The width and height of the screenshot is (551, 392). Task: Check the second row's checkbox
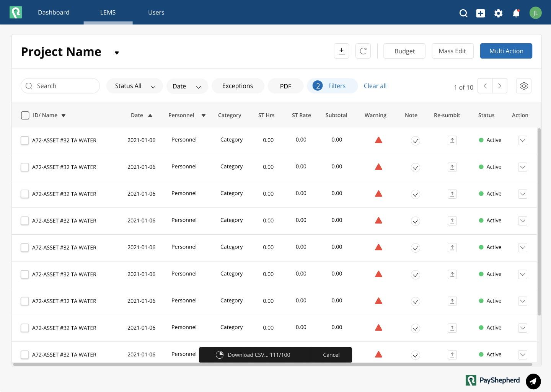(x=25, y=167)
